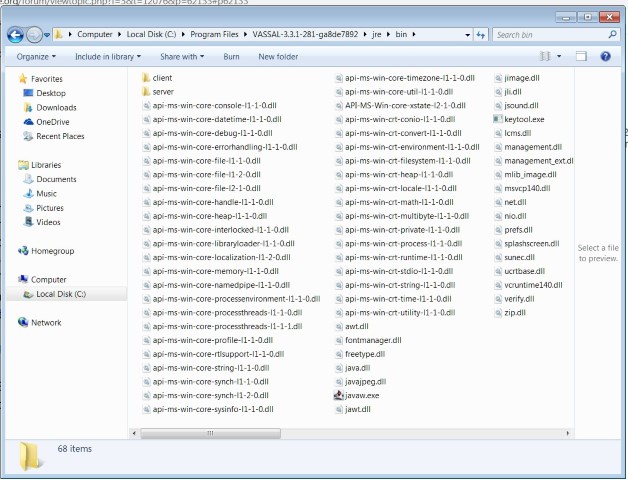Click the horizontal scrollbar thumb
Screen dimensions: 628x480
pyautogui.click(x=210, y=433)
